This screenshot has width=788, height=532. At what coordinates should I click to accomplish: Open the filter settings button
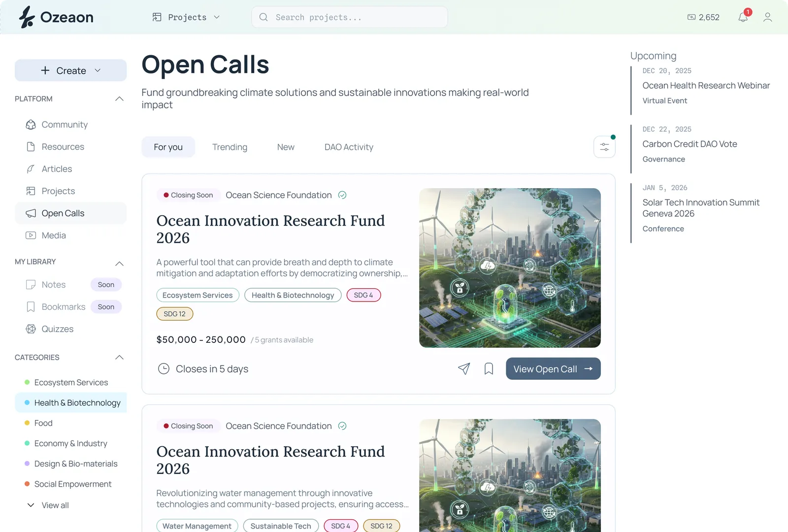[x=604, y=147]
